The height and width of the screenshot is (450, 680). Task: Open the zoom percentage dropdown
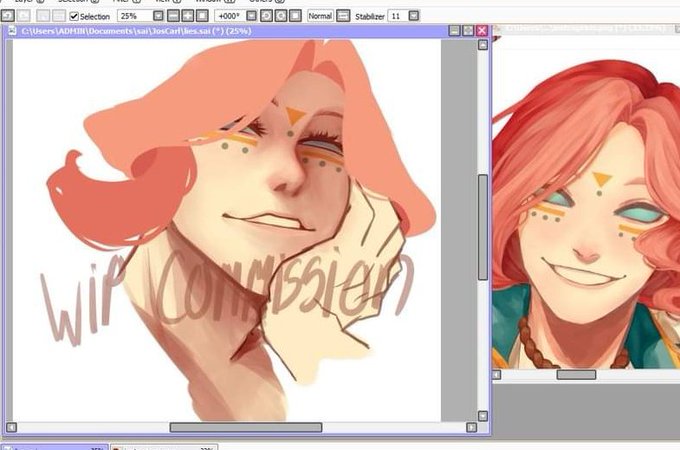(158, 16)
